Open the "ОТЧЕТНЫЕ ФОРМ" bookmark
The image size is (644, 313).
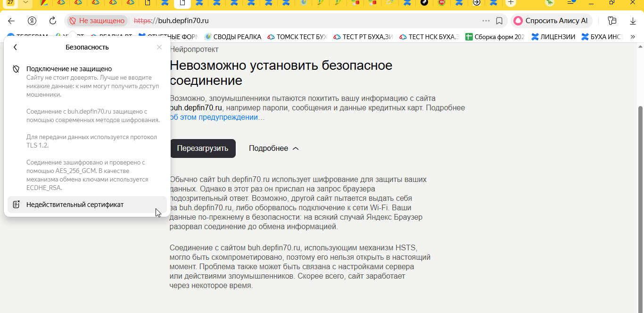168,37
